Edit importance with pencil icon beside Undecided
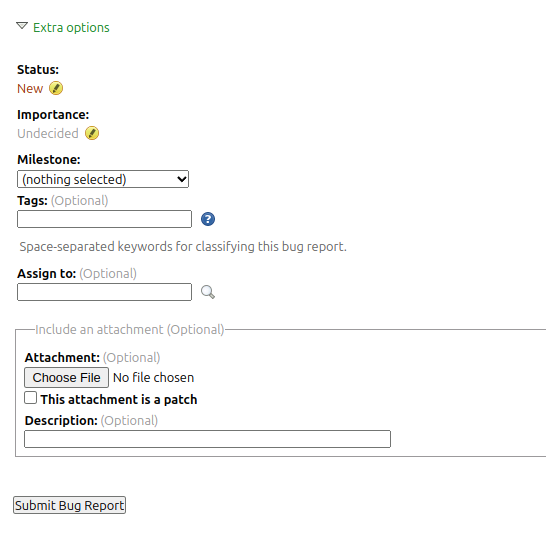The height and width of the screenshot is (541, 546). [x=92, y=133]
